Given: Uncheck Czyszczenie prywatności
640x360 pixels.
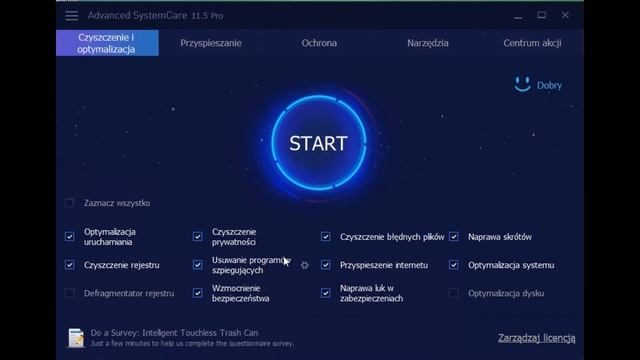Looking at the screenshot, I should tap(198, 236).
